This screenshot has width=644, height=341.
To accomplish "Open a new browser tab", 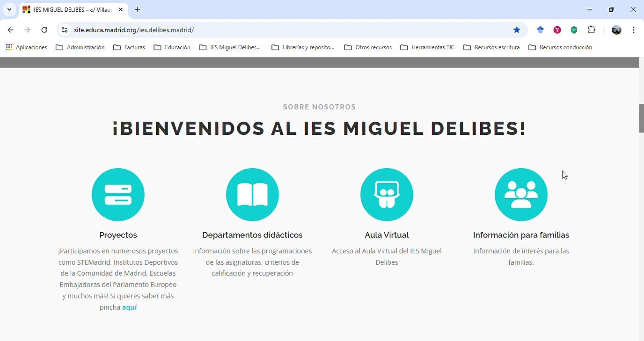I will click(138, 9).
